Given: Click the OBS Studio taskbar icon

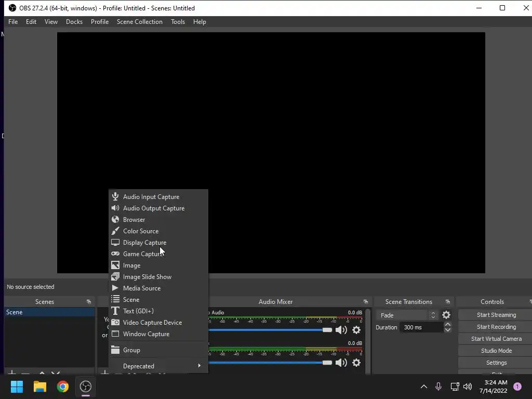Looking at the screenshot, I should click(x=86, y=387).
